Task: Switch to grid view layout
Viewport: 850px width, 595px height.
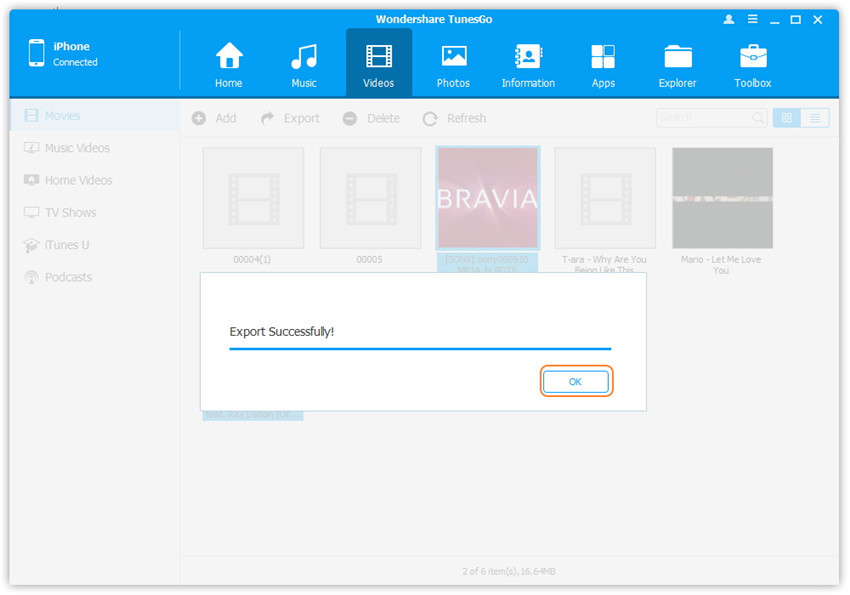Action: [786, 118]
